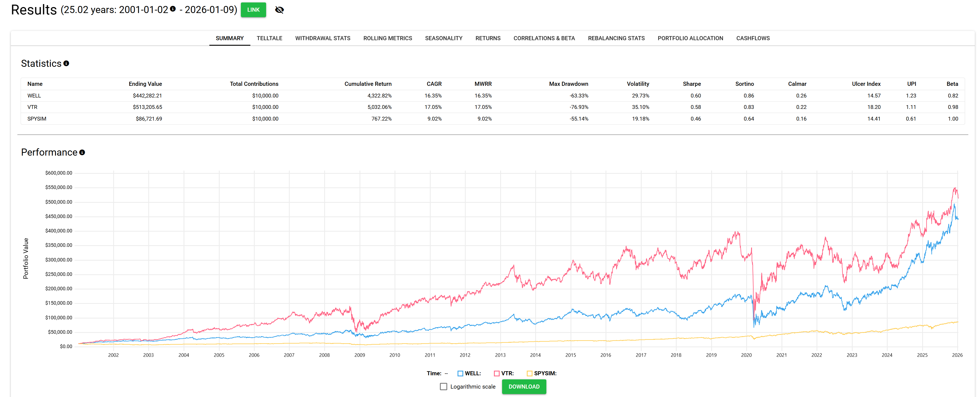Switch to REBALANCING STATS tab
The height and width of the screenshot is (397, 980).
click(616, 38)
